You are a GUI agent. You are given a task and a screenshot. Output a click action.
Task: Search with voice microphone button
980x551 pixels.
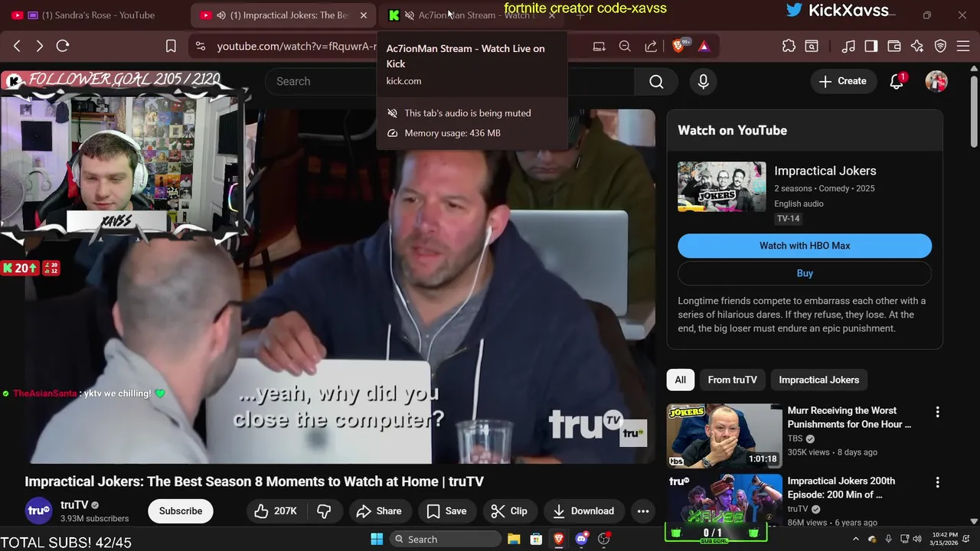[704, 81]
